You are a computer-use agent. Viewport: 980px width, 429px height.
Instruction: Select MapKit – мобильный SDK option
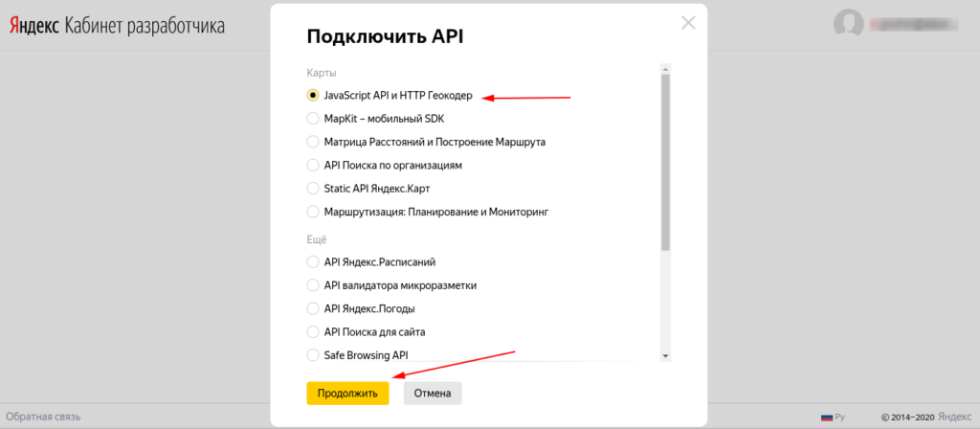coord(313,119)
